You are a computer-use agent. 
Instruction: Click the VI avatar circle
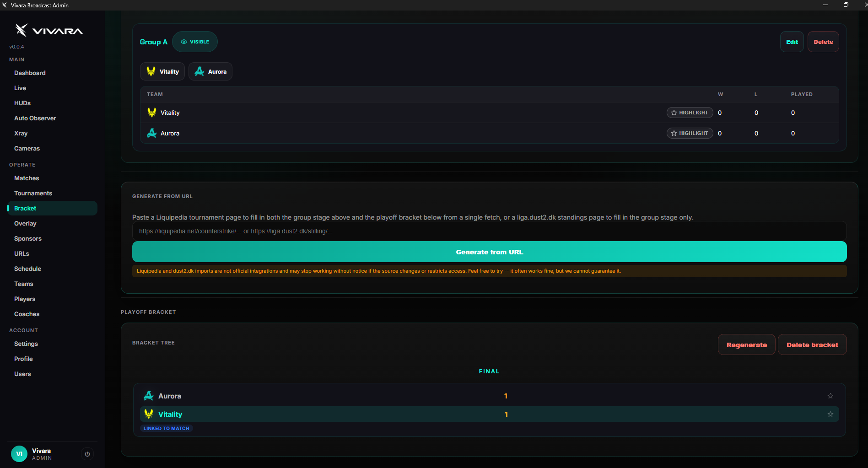(x=19, y=454)
